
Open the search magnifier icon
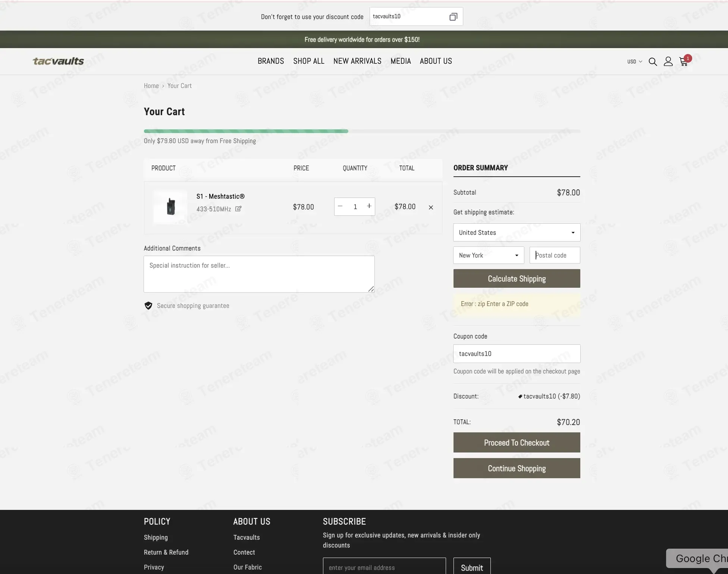(653, 61)
